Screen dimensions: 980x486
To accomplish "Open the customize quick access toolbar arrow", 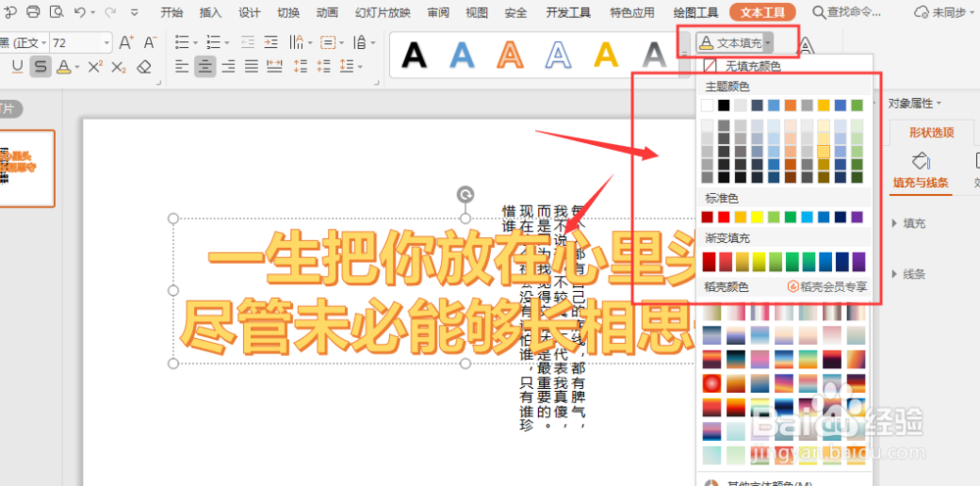I will tap(135, 13).
